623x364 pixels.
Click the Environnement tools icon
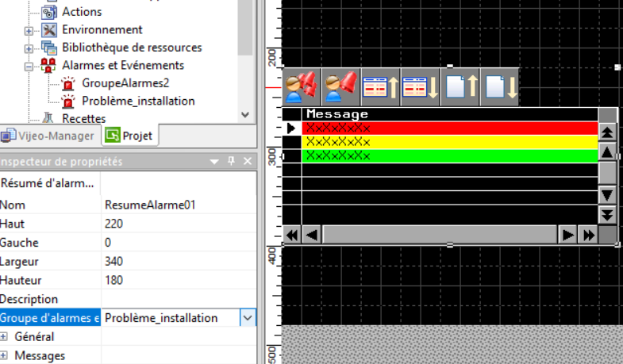click(49, 30)
